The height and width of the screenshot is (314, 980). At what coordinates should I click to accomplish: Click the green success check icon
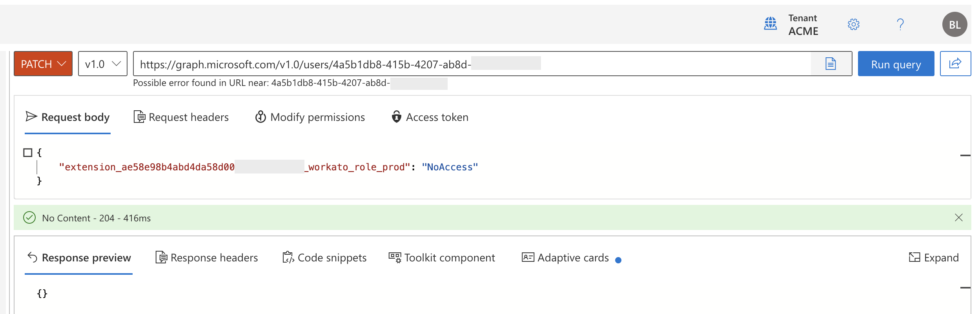[29, 217]
